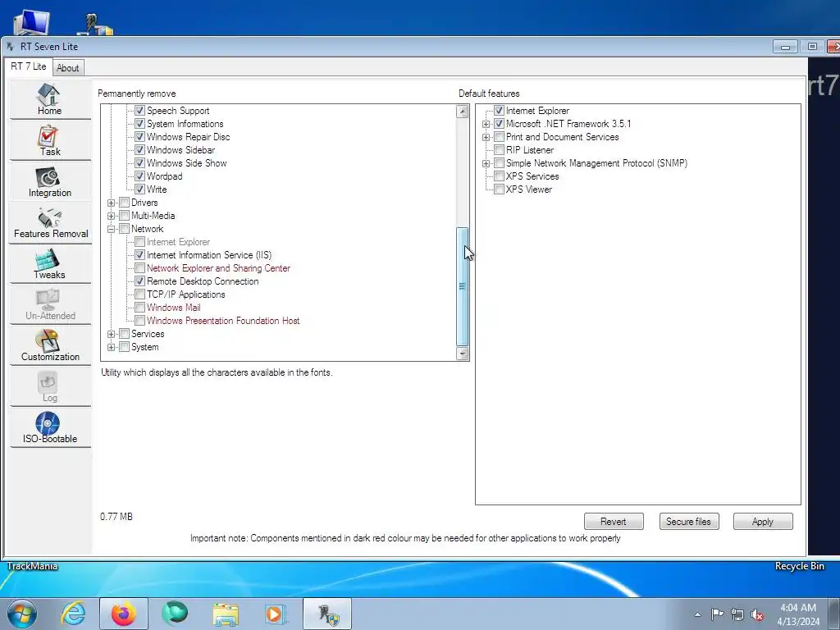
Task: Click the muted volume tray icon
Action: click(x=757, y=614)
